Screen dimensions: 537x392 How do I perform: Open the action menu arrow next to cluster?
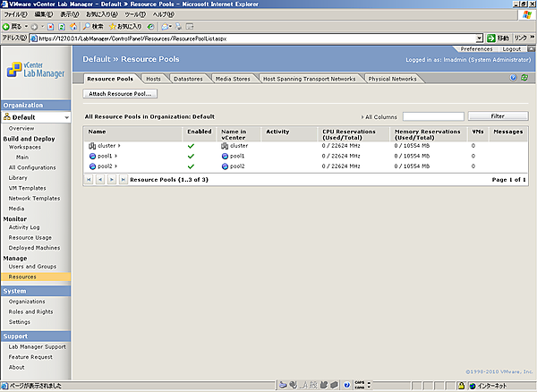point(120,145)
